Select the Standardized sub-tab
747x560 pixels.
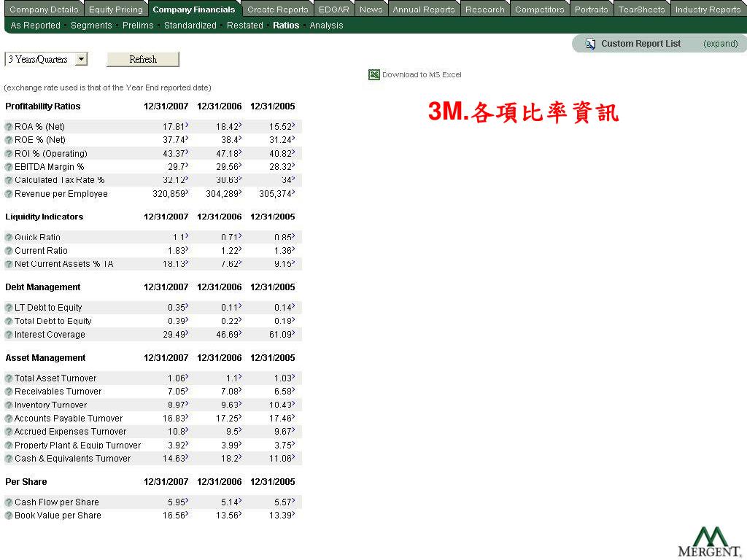pyautogui.click(x=190, y=26)
